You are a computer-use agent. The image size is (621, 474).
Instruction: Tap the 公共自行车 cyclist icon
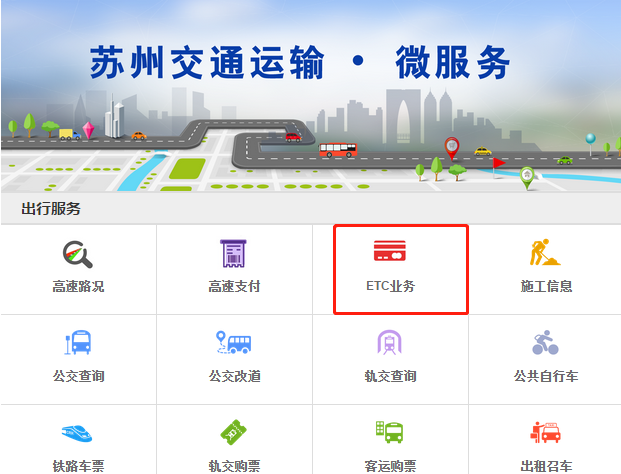[545, 343]
